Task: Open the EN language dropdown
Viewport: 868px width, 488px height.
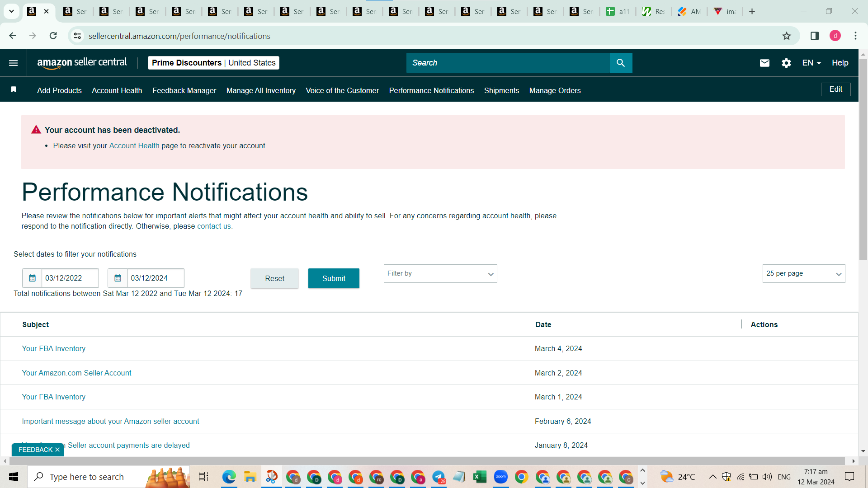Action: 811,63
